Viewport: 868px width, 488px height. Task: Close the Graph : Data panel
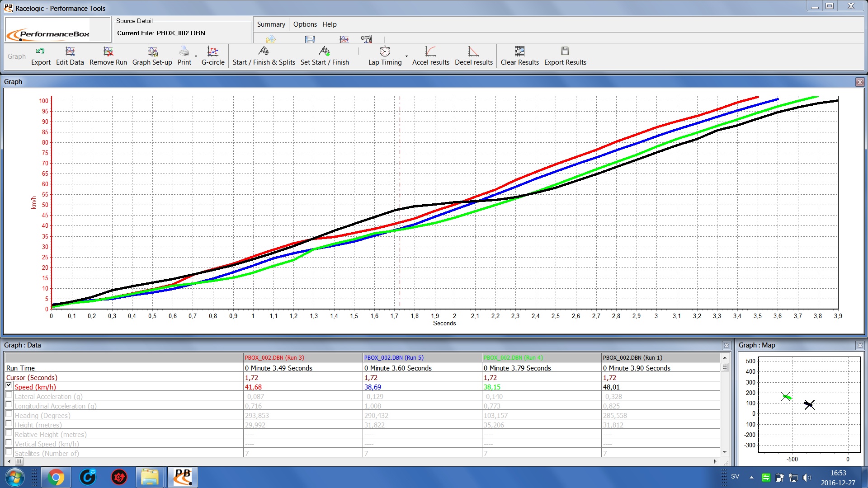point(726,345)
